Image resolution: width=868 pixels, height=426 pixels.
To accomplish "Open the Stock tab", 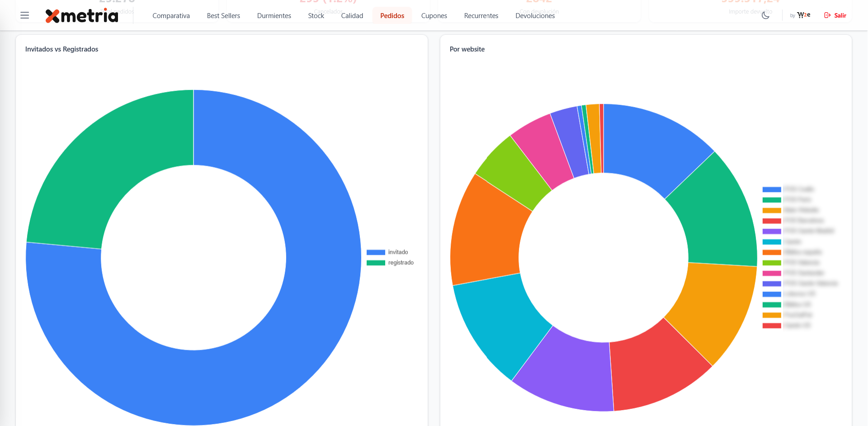I will point(316,16).
